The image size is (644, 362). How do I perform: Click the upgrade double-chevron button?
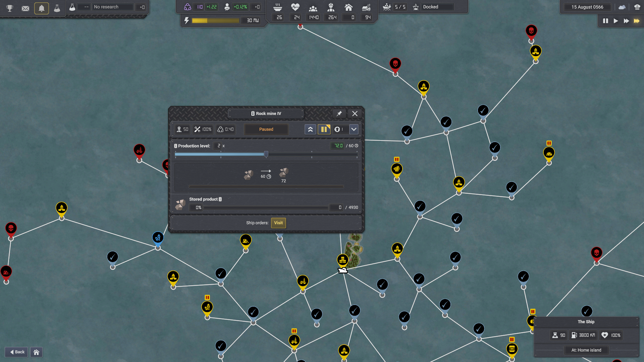(311, 129)
